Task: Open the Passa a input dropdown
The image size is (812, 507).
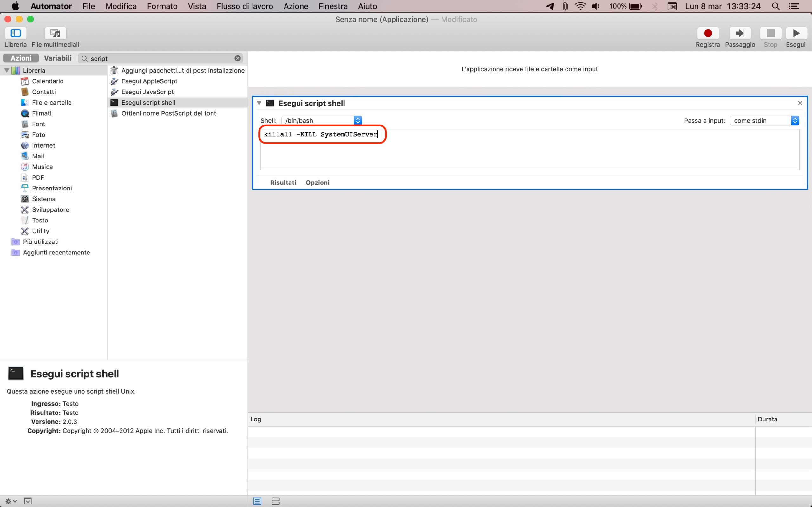Action: click(x=764, y=120)
